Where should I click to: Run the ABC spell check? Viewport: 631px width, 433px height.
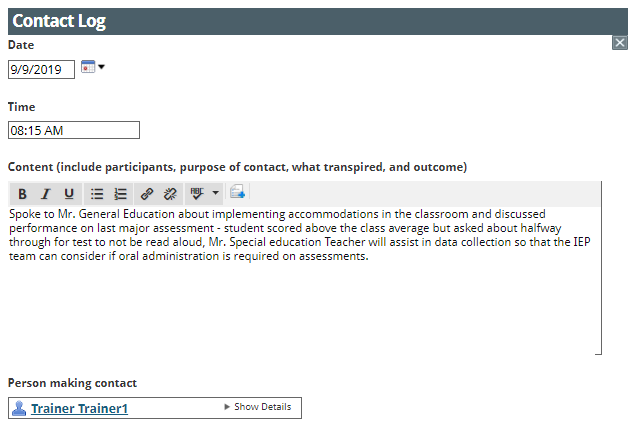(x=197, y=194)
